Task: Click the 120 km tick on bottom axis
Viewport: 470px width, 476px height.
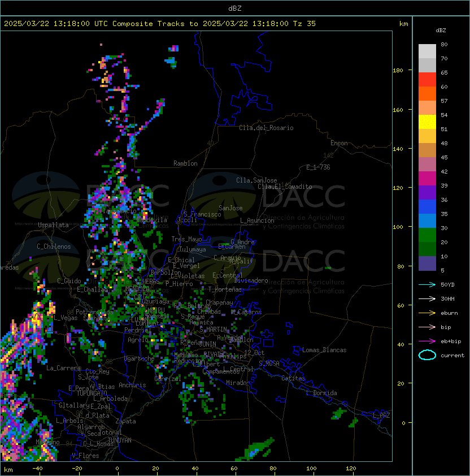Action: [x=351, y=468]
